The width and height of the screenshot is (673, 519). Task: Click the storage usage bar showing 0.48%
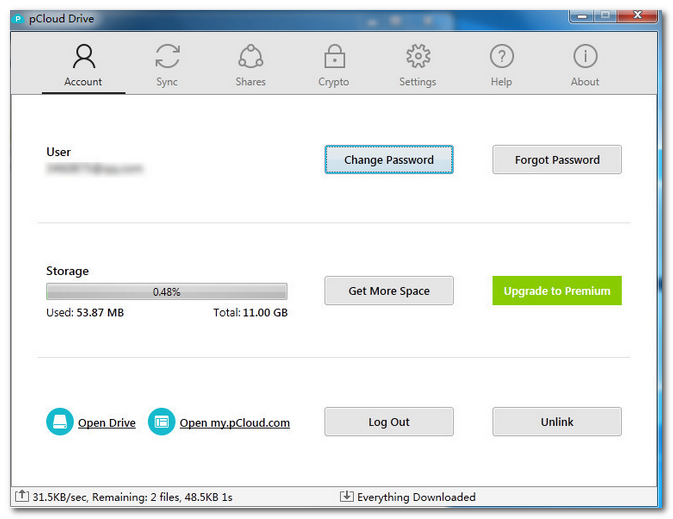pos(167,292)
